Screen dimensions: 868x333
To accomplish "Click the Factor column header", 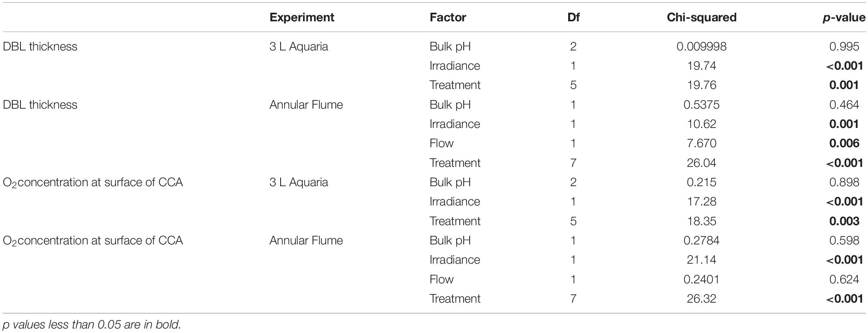I will (x=448, y=17).
